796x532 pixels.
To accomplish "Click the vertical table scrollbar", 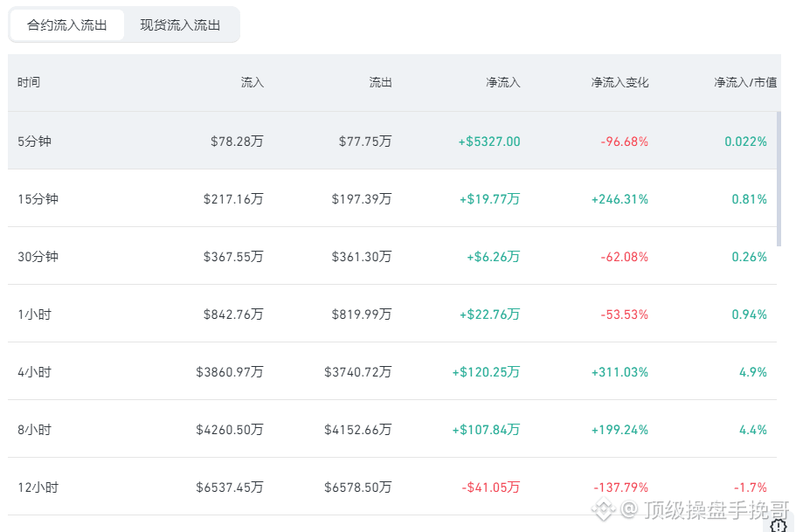I will pos(779,179).
